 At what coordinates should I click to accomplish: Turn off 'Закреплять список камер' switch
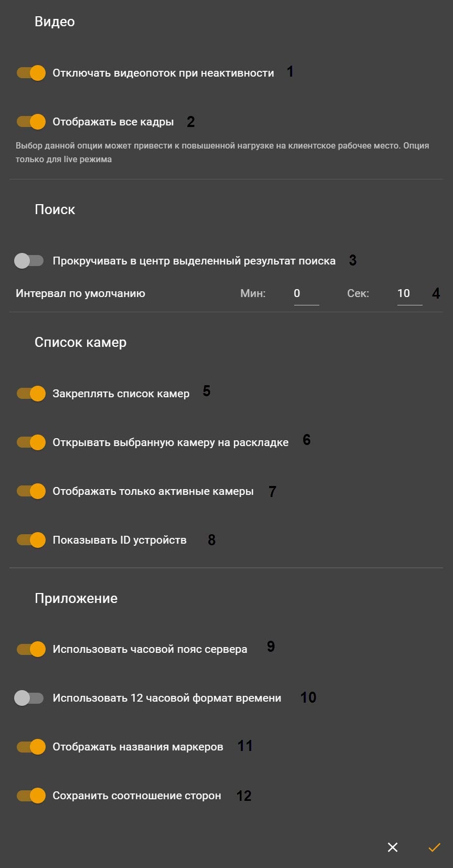tap(31, 394)
